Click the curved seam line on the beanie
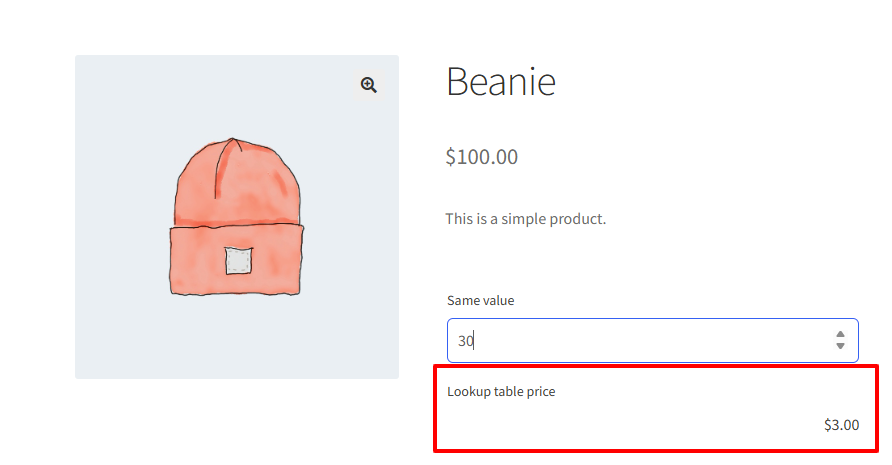The image size is (892, 465). pyautogui.click(x=223, y=168)
